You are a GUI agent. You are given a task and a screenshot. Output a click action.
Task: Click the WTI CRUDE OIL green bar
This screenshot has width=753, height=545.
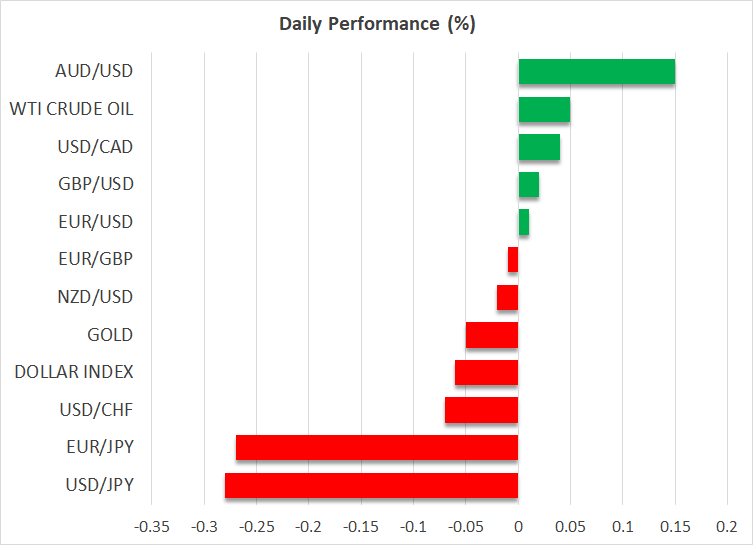(x=544, y=109)
